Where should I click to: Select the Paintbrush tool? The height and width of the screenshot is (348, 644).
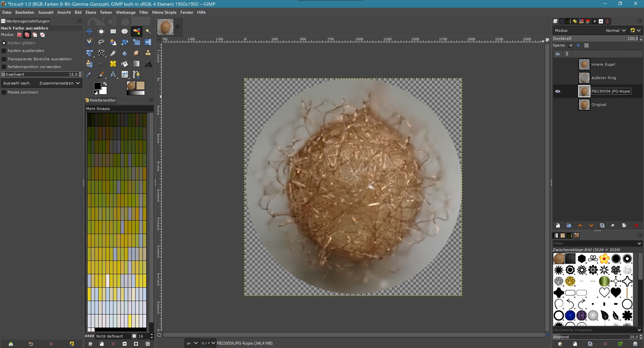(x=101, y=74)
